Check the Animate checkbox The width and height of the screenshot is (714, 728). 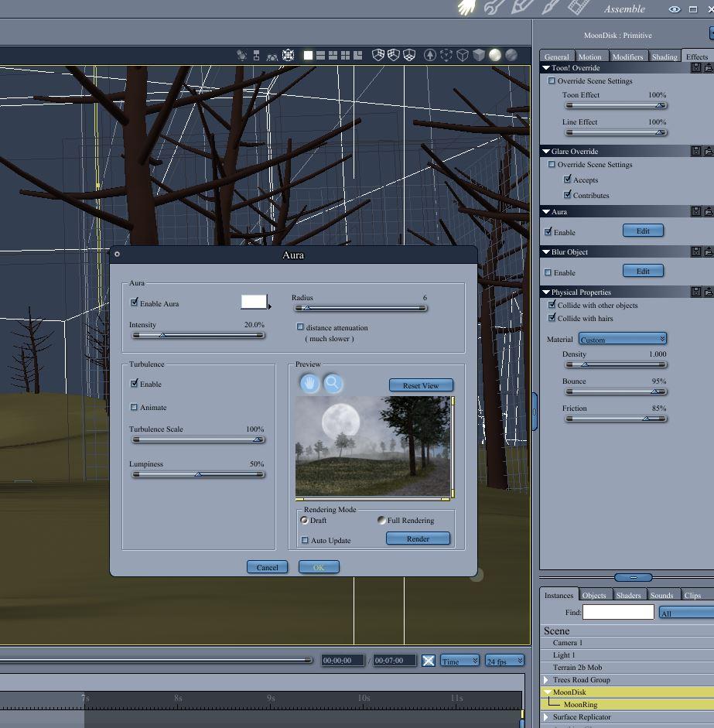pos(134,407)
